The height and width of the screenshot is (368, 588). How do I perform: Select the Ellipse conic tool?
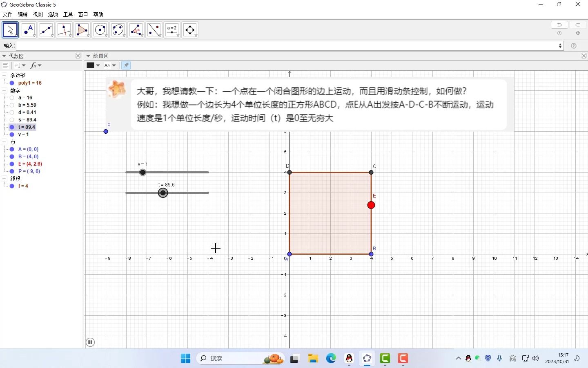[x=118, y=30]
